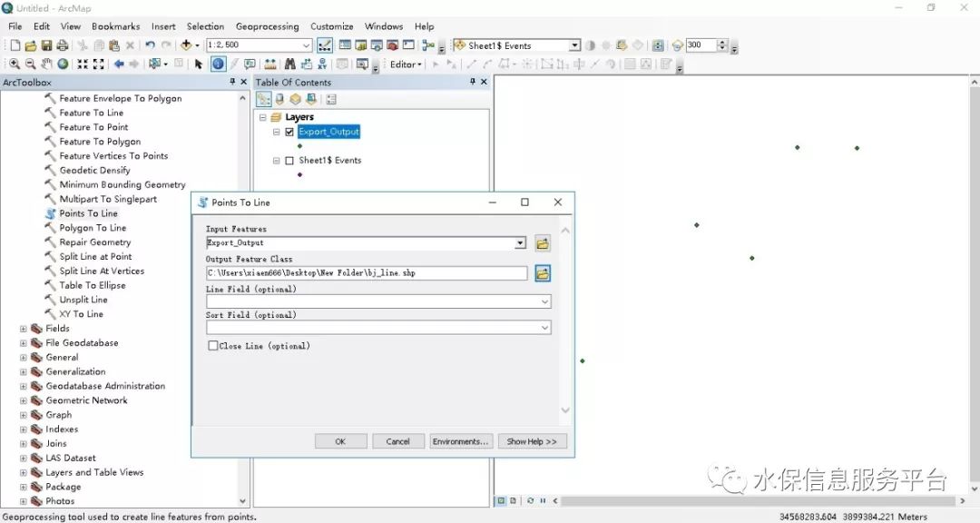
Task: Switch to List By Selection view
Action: pos(310,100)
